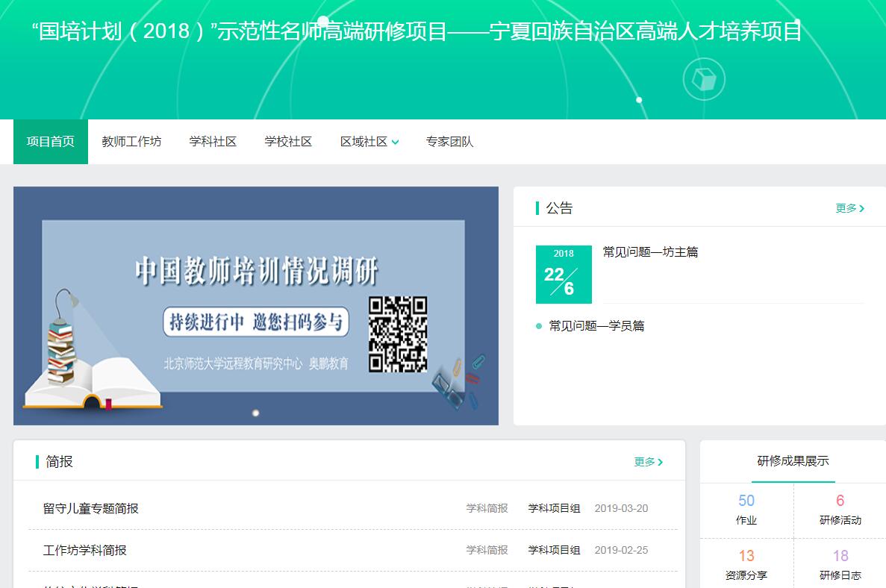The width and height of the screenshot is (886, 588).
Task: Click the 公告 section heading
Action: coord(559,208)
